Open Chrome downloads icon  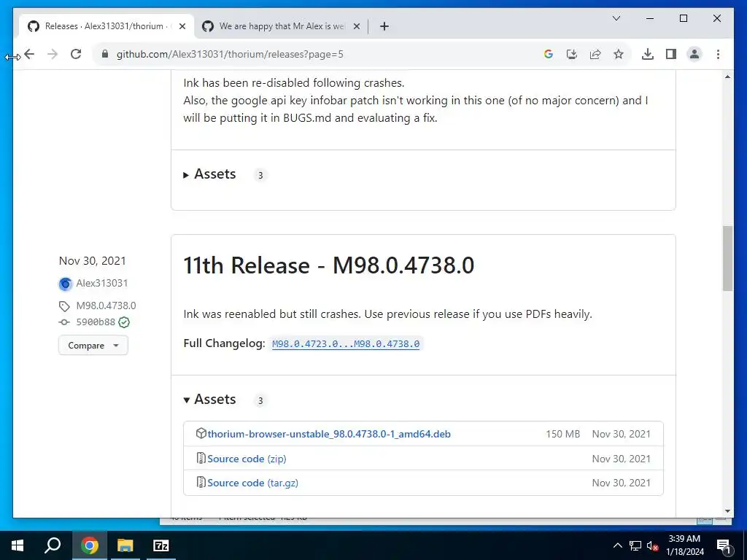(x=648, y=54)
